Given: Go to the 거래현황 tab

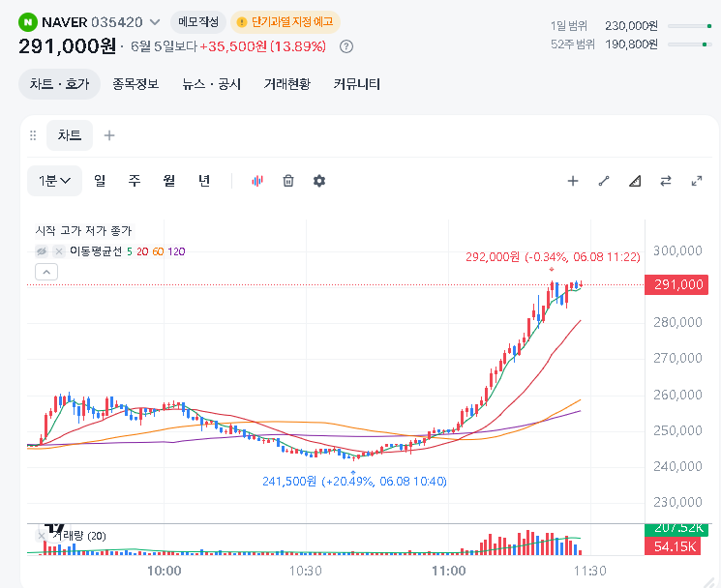Looking at the screenshot, I should pyautogui.click(x=286, y=84).
